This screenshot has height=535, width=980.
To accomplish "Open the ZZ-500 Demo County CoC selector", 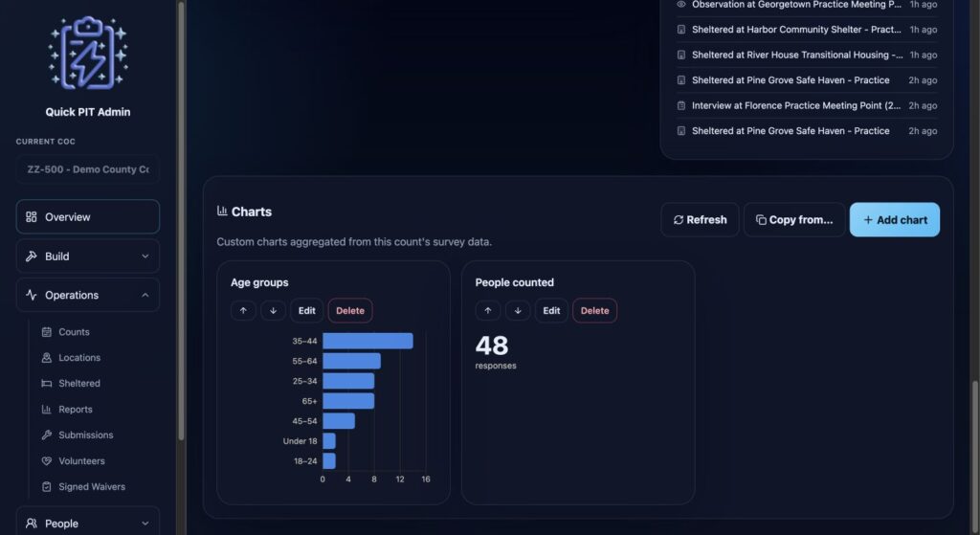I will (x=87, y=169).
